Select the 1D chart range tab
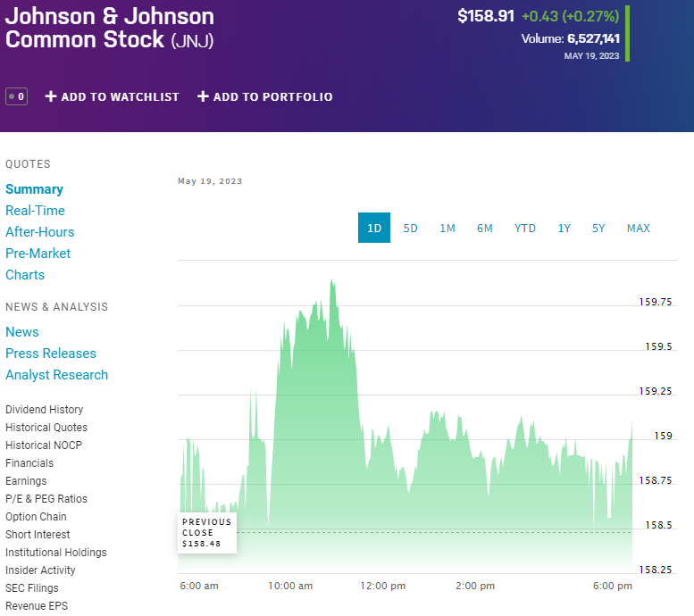 pyautogui.click(x=374, y=228)
